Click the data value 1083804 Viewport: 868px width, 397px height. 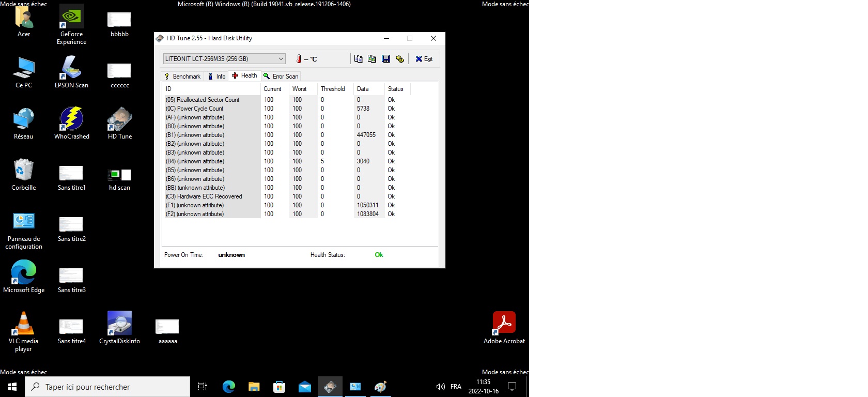[x=368, y=214]
